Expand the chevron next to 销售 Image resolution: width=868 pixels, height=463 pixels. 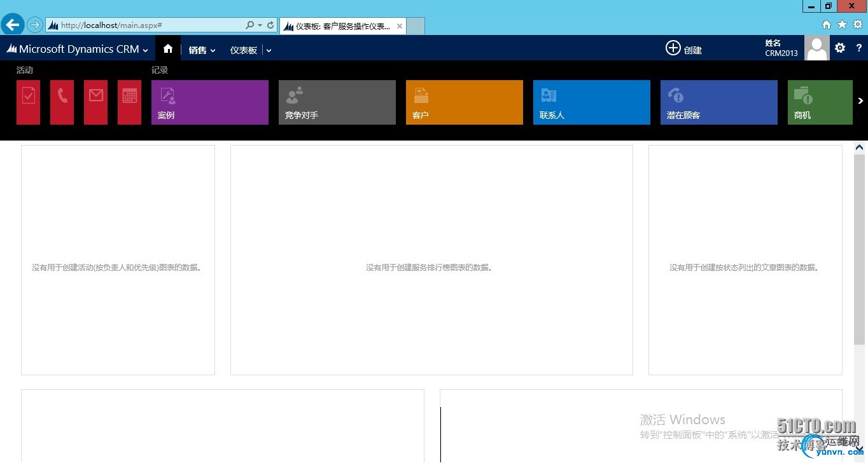(213, 50)
